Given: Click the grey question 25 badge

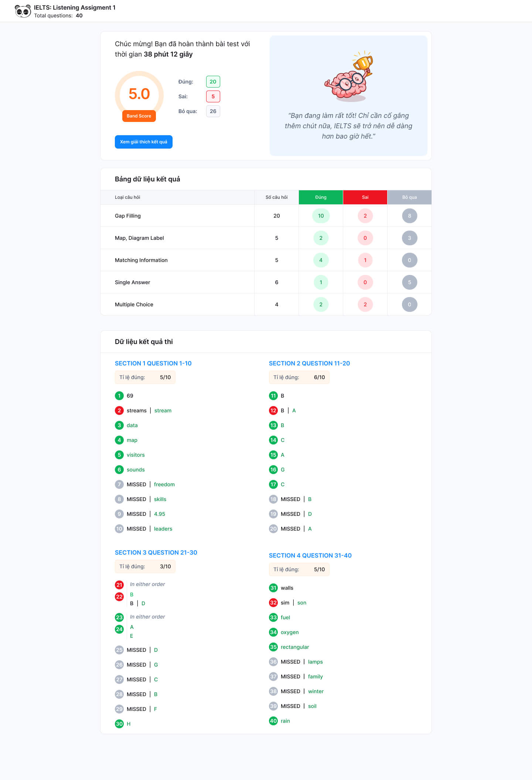Looking at the screenshot, I should click(x=119, y=650).
